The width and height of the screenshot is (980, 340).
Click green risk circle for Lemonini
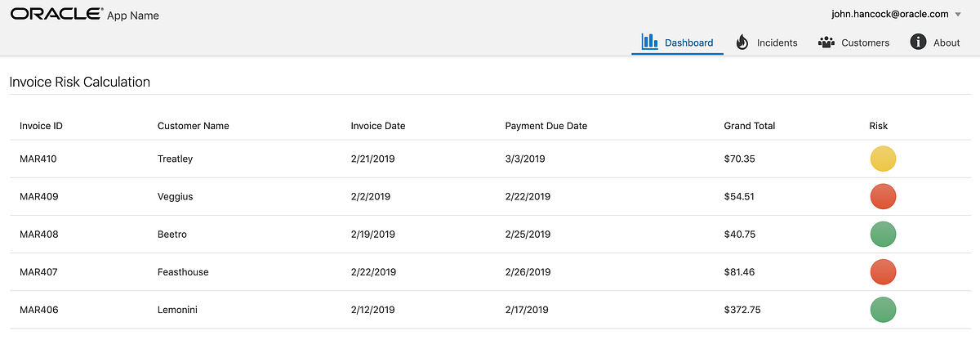(883, 310)
